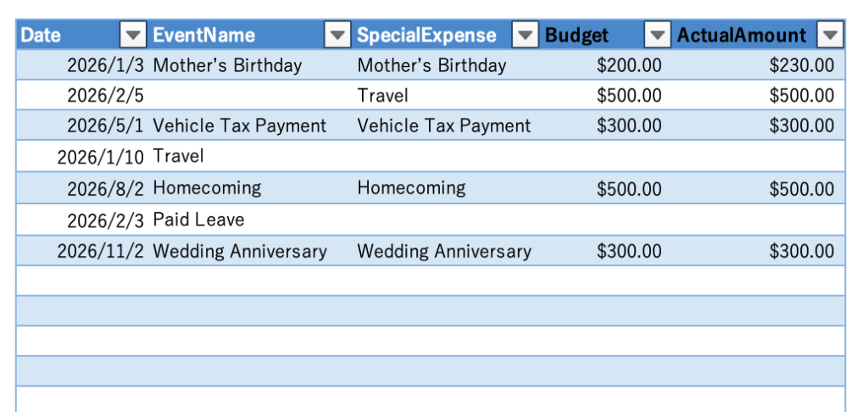Click the Travel special expense cell
868x412 pixels.
(x=382, y=96)
